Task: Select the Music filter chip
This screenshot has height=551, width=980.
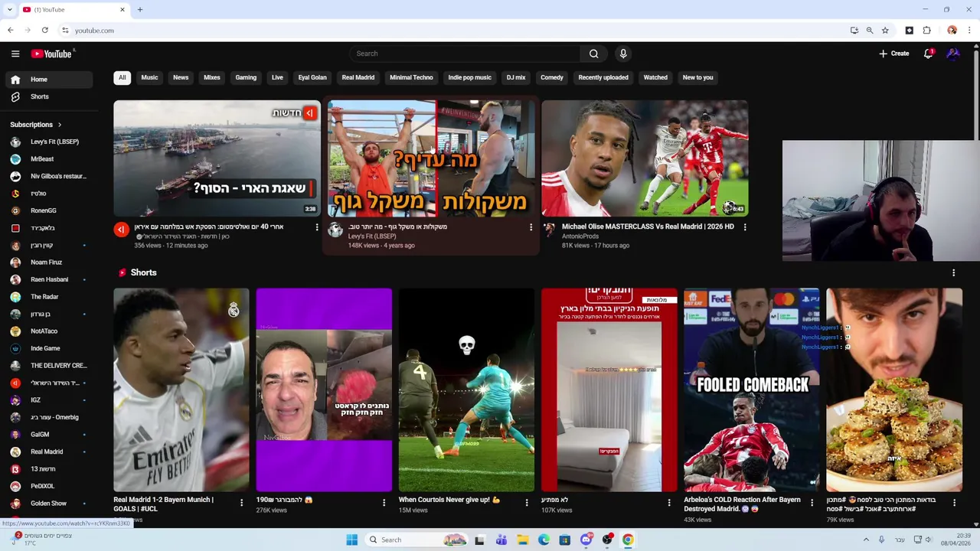Action: coord(149,77)
